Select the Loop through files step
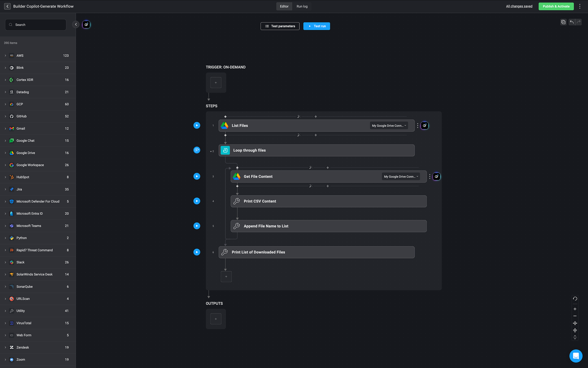 pos(317,150)
